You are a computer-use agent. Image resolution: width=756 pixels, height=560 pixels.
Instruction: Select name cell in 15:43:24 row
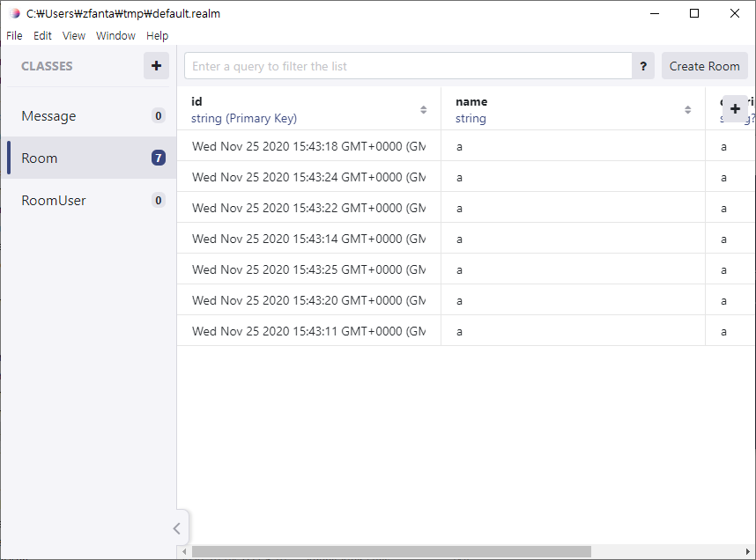click(574, 177)
